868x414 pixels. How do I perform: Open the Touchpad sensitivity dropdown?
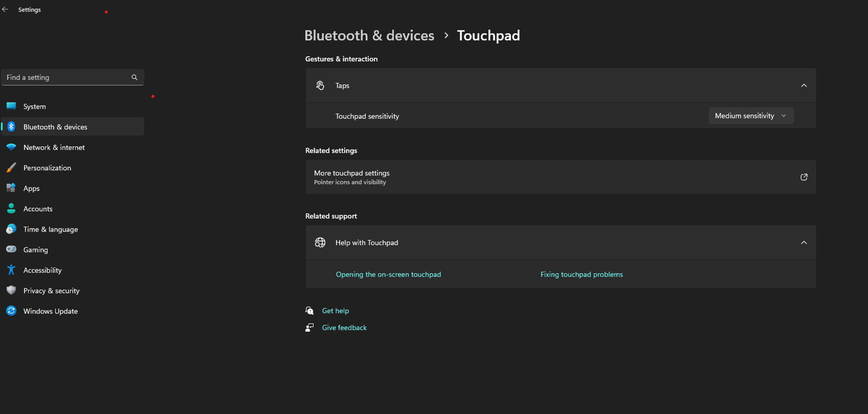click(751, 116)
